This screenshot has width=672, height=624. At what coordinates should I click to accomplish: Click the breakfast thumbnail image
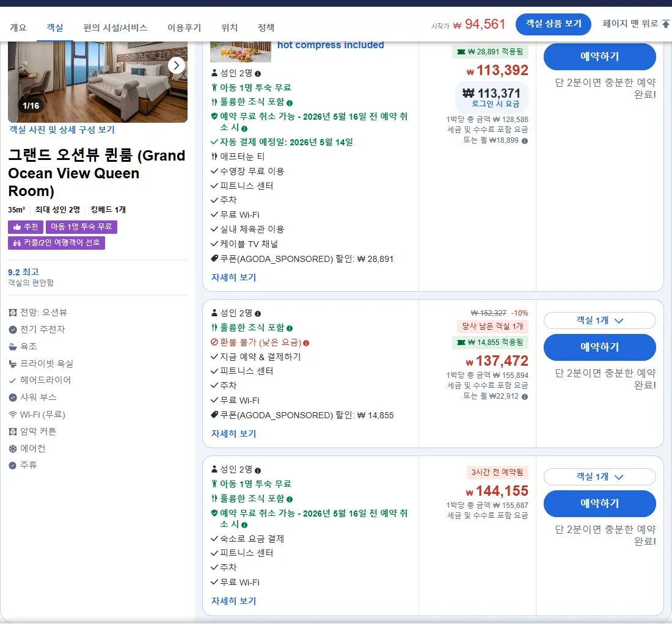pyautogui.click(x=241, y=52)
